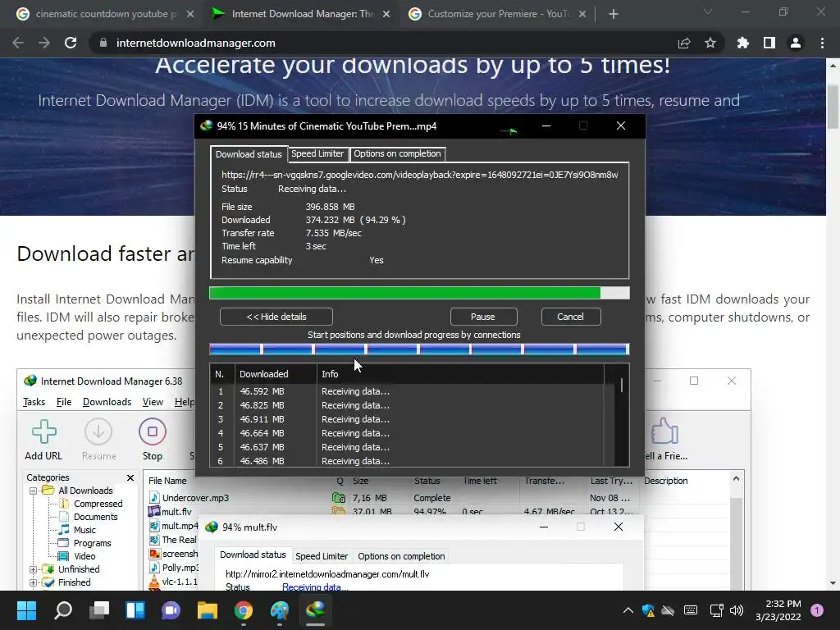
Task: Open the Options on completion tab
Action: point(397,153)
